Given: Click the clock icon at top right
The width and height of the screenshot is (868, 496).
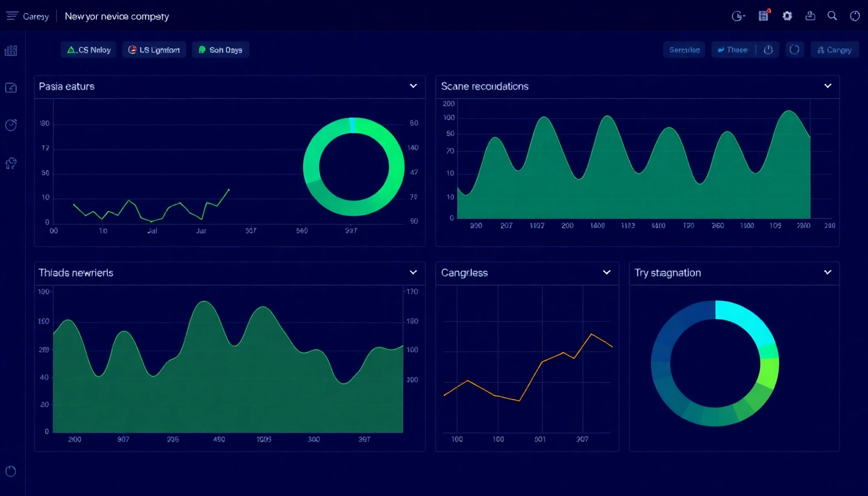Looking at the screenshot, I should [x=854, y=15].
